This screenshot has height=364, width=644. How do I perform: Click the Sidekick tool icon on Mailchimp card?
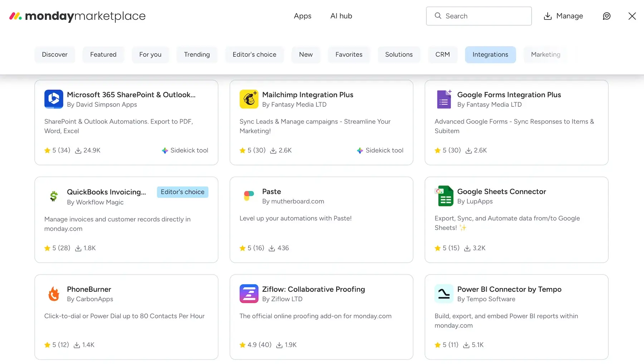[360, 151]
